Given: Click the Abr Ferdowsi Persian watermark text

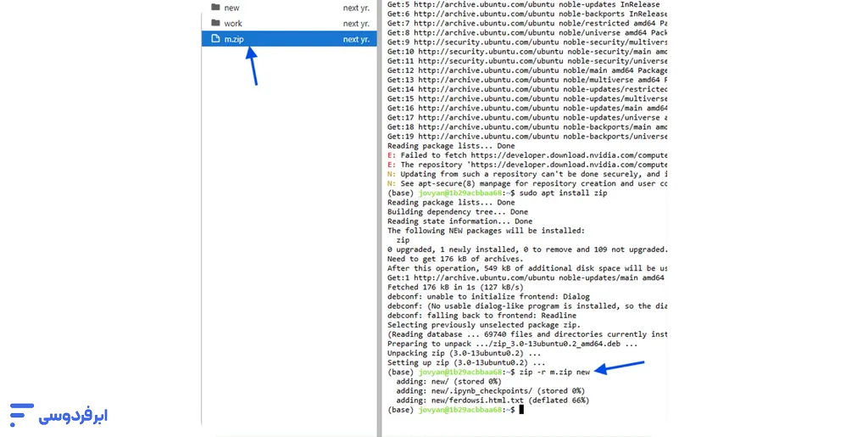Looking at the screenshot, I should tap(72, 416).
